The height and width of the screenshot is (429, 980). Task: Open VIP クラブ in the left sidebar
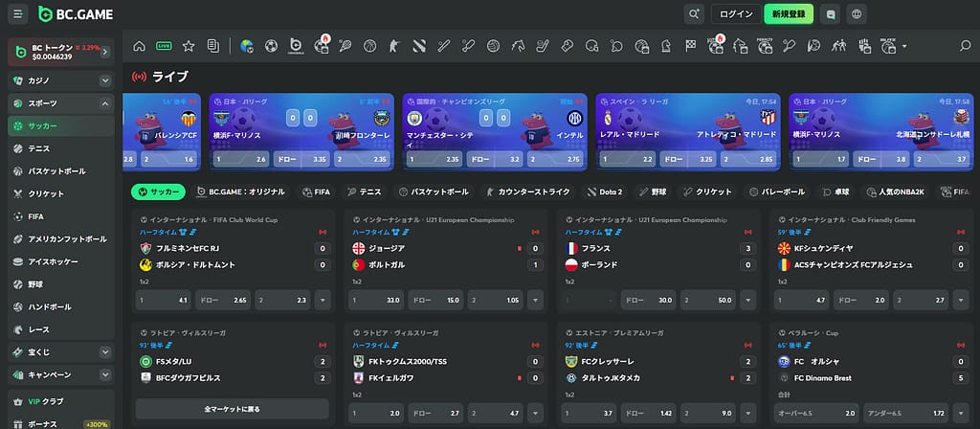tap(61, 401)
